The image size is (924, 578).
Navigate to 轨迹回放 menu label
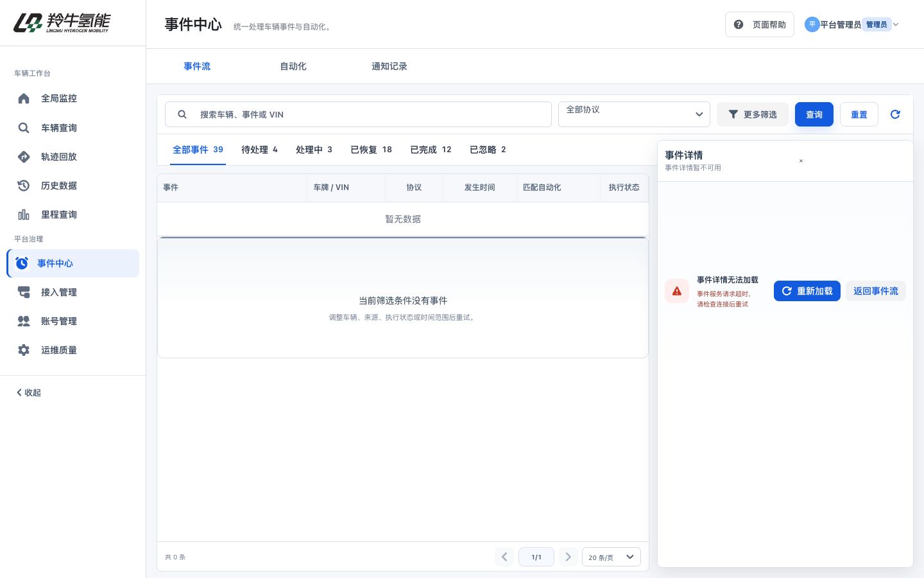coord(59,157)
